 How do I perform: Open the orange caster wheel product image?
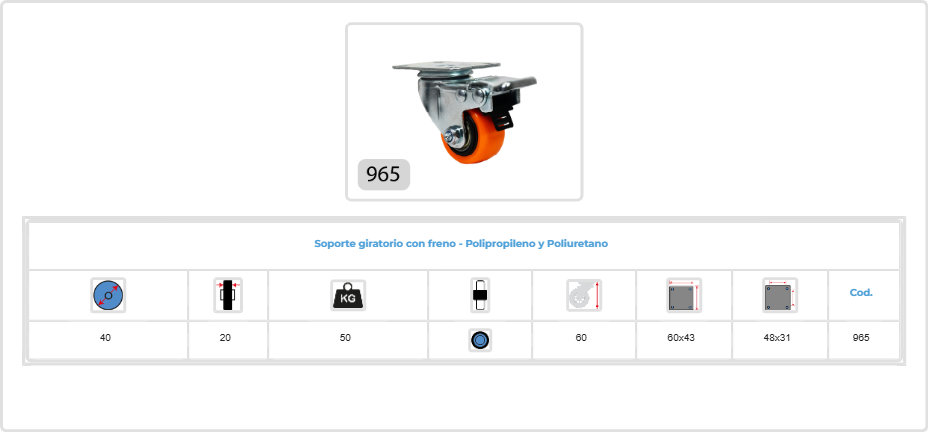click(x=464, y=112)
